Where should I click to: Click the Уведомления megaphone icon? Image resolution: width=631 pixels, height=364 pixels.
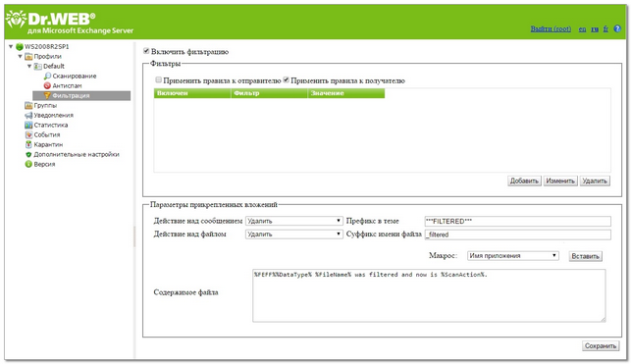(28, 115)
